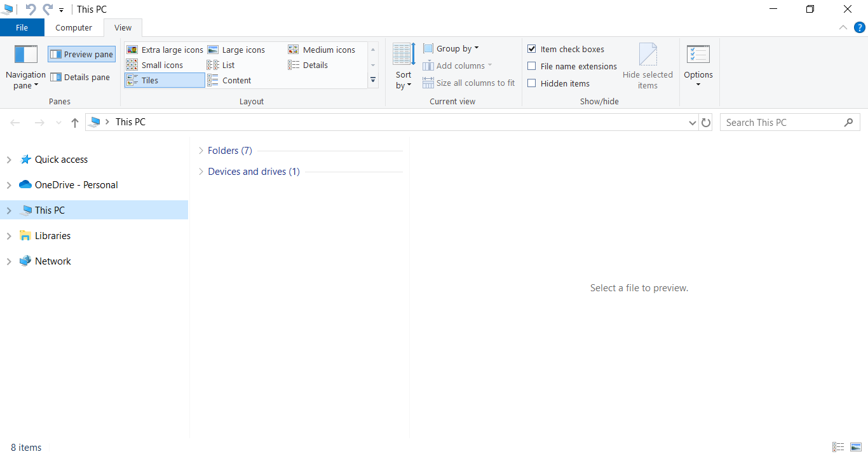Collapse the Folders group

coord(200,150)
